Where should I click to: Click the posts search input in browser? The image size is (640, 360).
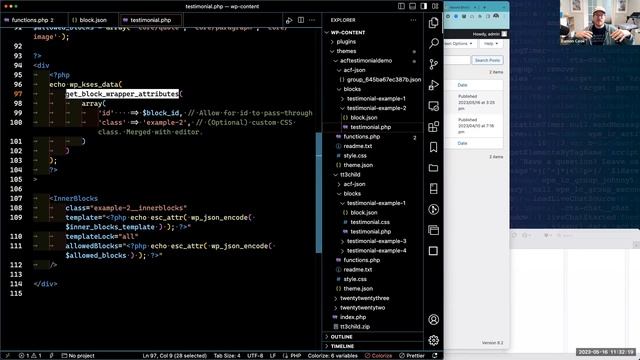[x=458, y=60]
